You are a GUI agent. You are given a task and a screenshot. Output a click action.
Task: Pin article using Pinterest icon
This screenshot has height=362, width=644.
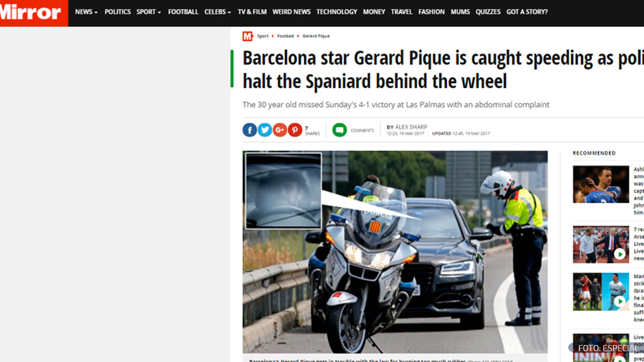click(x=295, y=130)
